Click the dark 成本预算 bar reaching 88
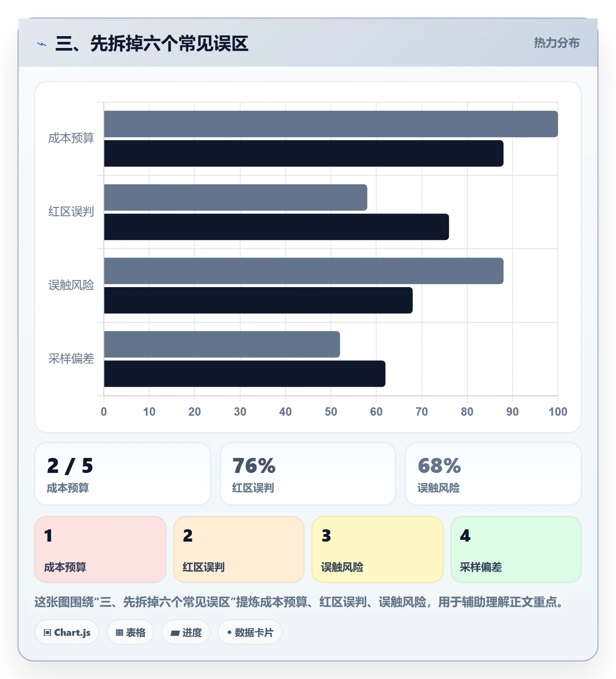The width and height of the screenshot is (616, 679). (304, 154)
